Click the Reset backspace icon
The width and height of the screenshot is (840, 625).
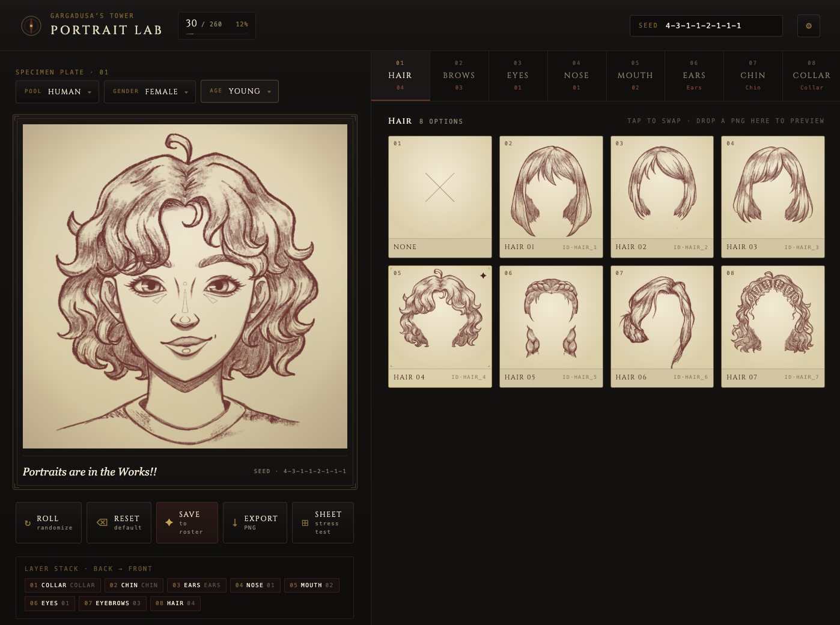click(102, 522)
